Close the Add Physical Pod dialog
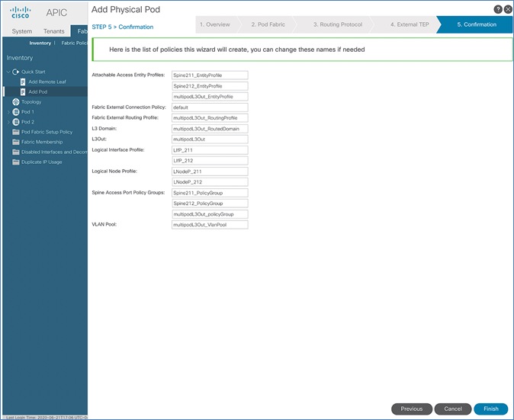The height and width of the screenshot is (420, 514). coord(508,9)
